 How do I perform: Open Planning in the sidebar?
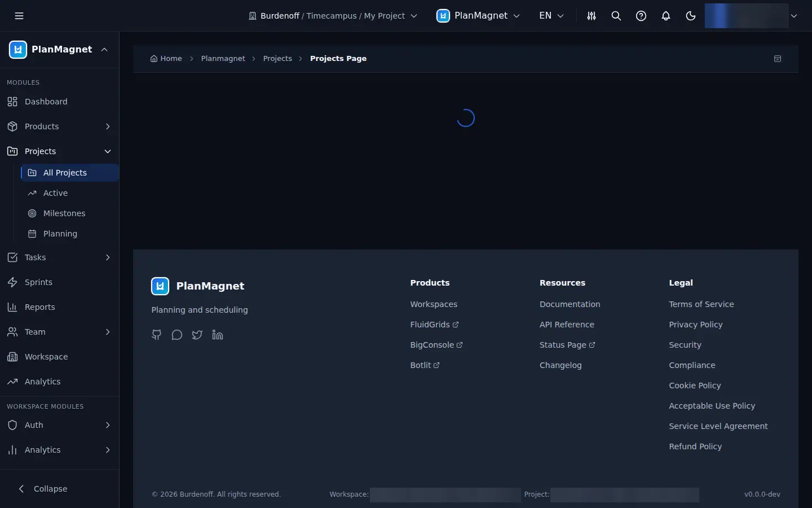coord(69,234)
